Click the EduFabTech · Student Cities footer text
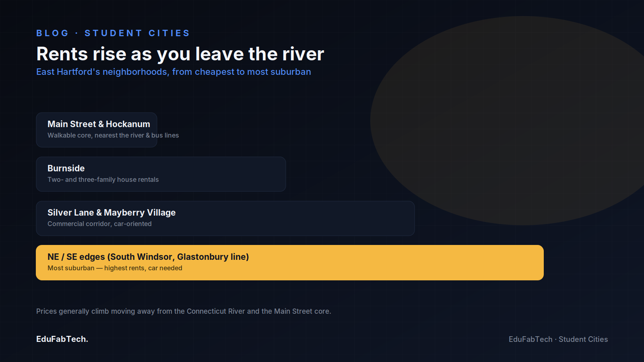Image resolution: width=644 pixels, height=362 pixels. [x=558, y=339]
